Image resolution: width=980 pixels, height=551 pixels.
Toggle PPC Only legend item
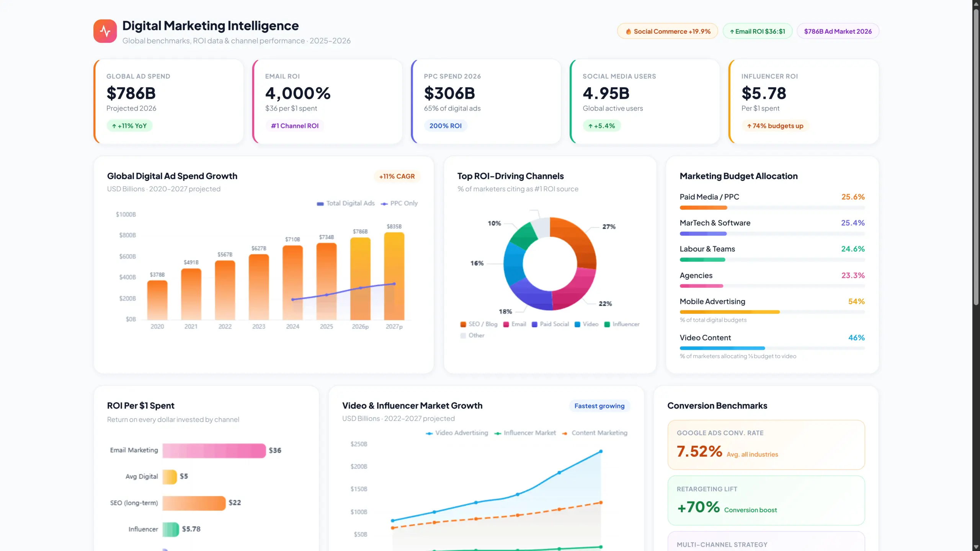click(x=399, y=204)
